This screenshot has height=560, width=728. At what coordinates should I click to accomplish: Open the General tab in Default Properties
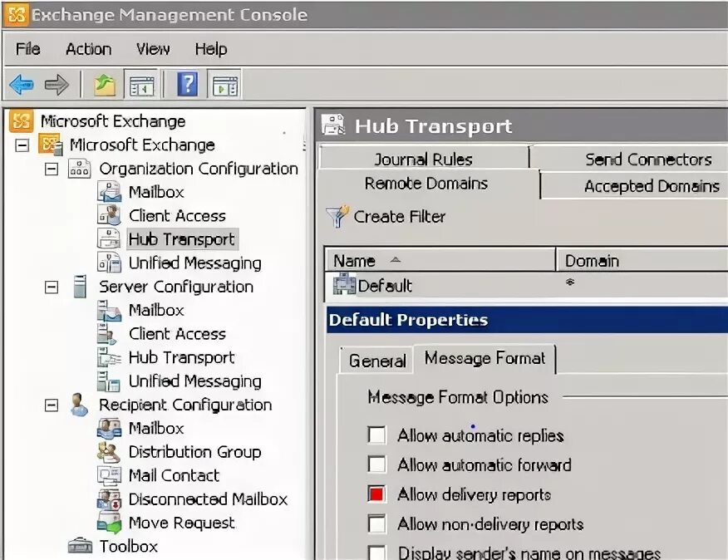(x=377, y=361)
